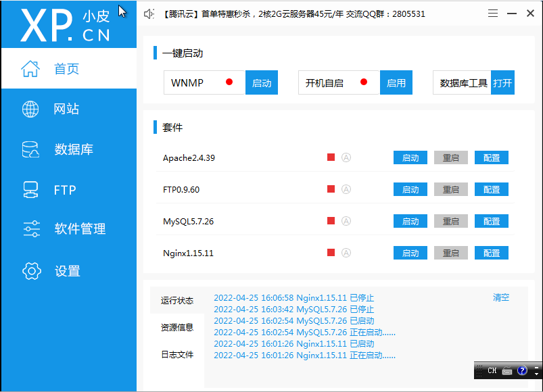Click the home house icon
This screenshot has width=543, height=392.
[30, 68]
